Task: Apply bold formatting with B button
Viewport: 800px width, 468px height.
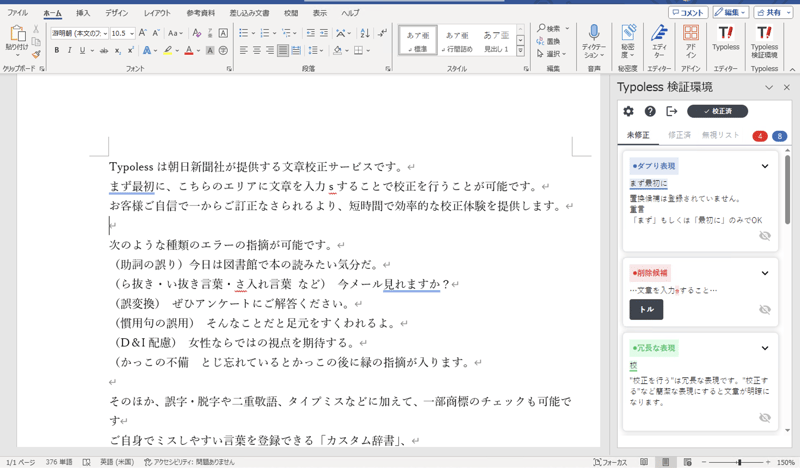Action: click(x=57, y=50)
